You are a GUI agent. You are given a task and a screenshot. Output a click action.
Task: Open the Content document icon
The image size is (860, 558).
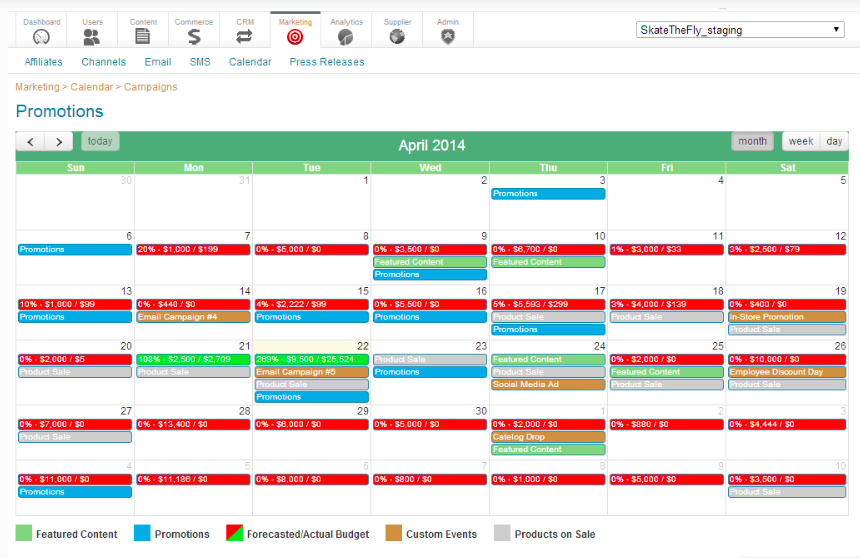pos(143,37)
